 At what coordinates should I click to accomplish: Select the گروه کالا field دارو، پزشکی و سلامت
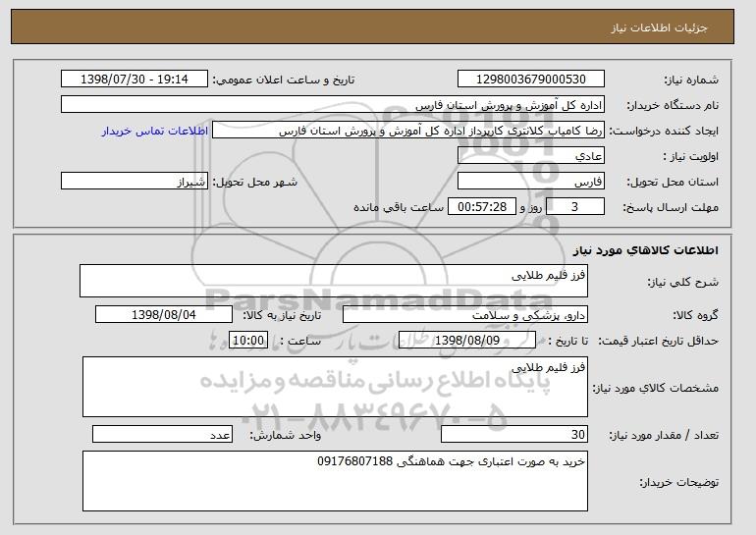tap(465, 315)
